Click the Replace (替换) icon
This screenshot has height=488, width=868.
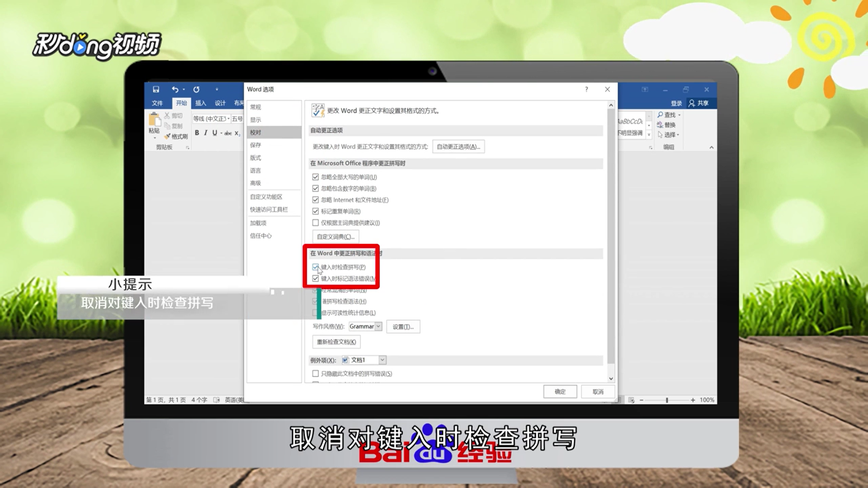tap(660, 125)
